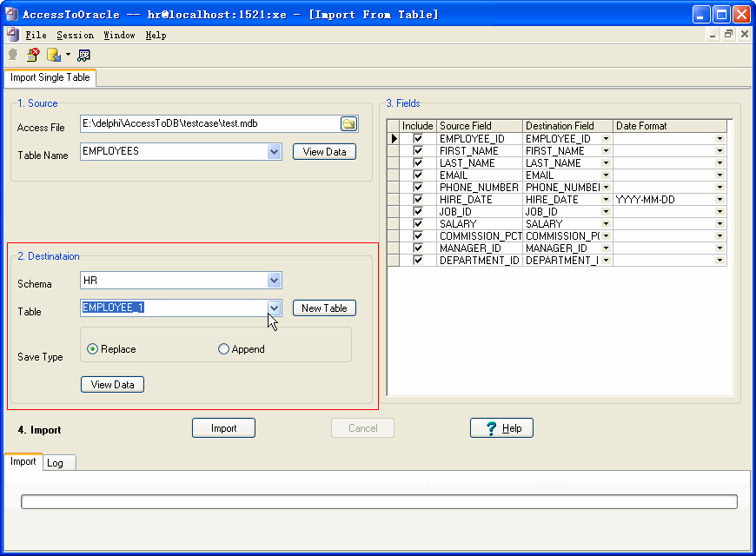Click the Include column header
This screenshot has height=556, width=756.
point(417,126)
